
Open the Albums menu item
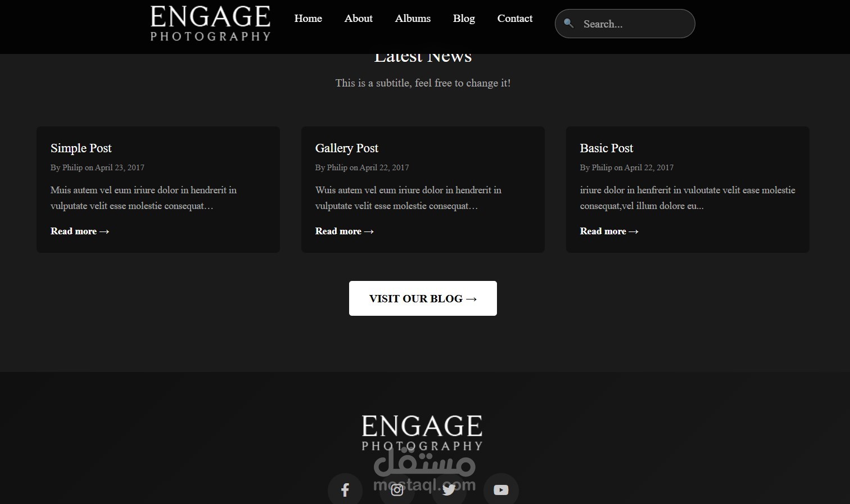click(x=413, y=19)
